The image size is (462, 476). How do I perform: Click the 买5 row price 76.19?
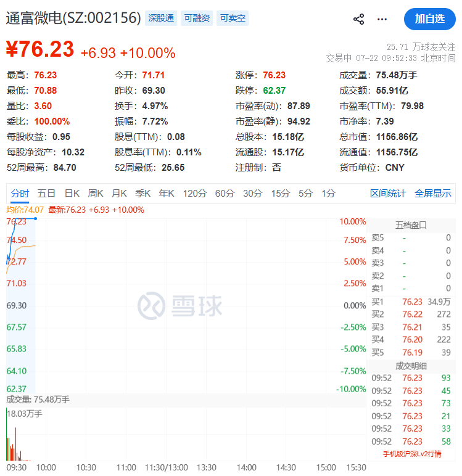click(x=412, y=353)
